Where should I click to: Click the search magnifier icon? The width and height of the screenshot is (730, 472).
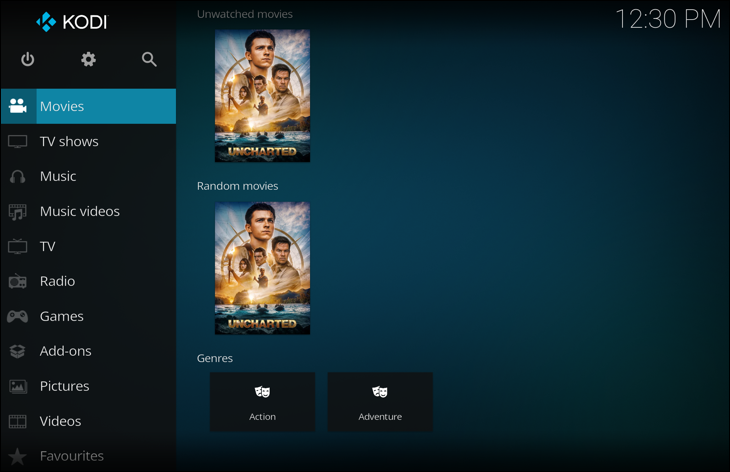(149, 59)
